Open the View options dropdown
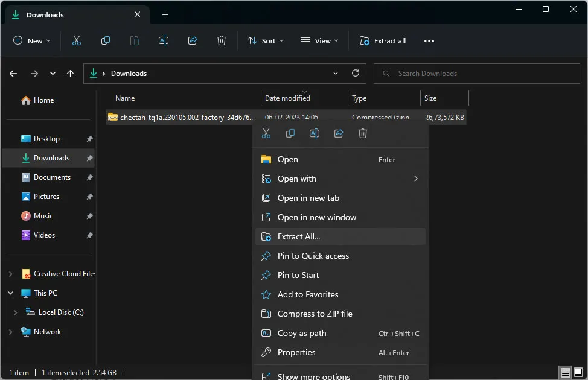588x380 pixels. tap(319, 40)
